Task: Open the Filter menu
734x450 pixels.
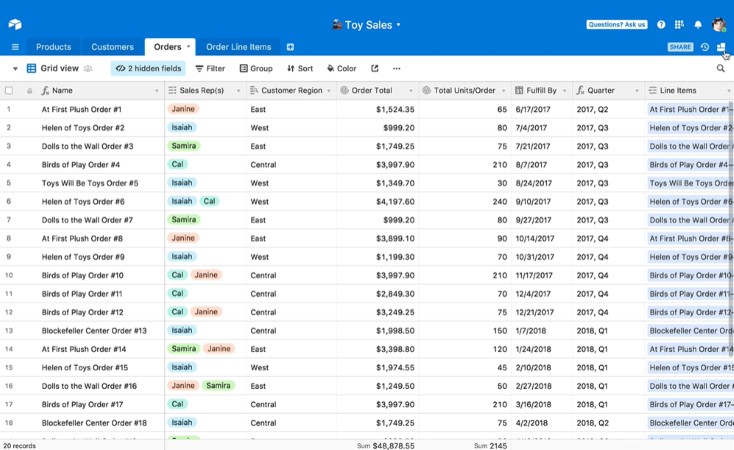Action: pos(210,68)
